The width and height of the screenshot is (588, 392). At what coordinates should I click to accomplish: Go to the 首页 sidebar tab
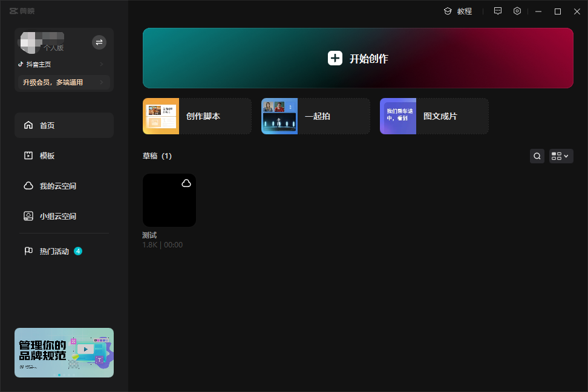(64, 125)
